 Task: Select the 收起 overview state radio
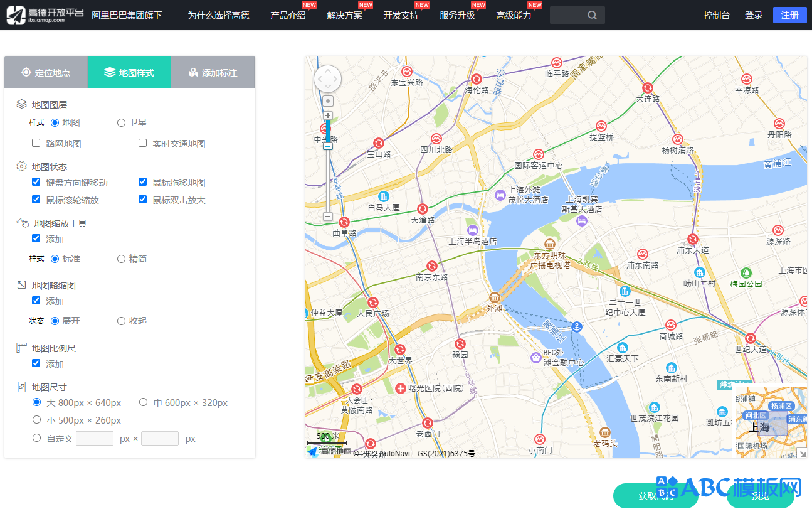[122, 321]
